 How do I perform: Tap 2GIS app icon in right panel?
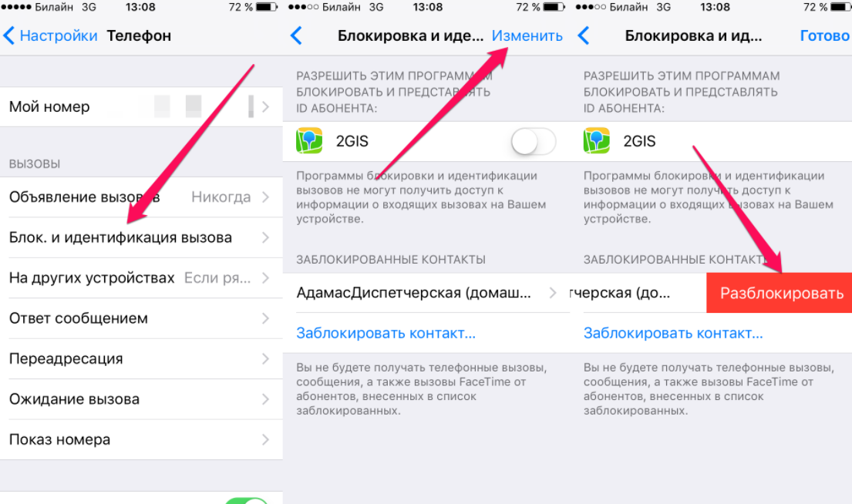[597, 141]
